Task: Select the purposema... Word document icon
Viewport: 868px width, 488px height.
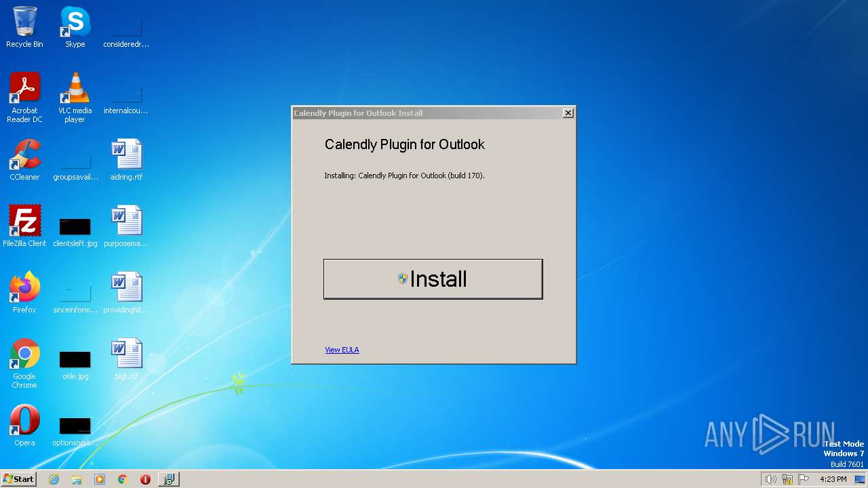Action: pos(126,226)
